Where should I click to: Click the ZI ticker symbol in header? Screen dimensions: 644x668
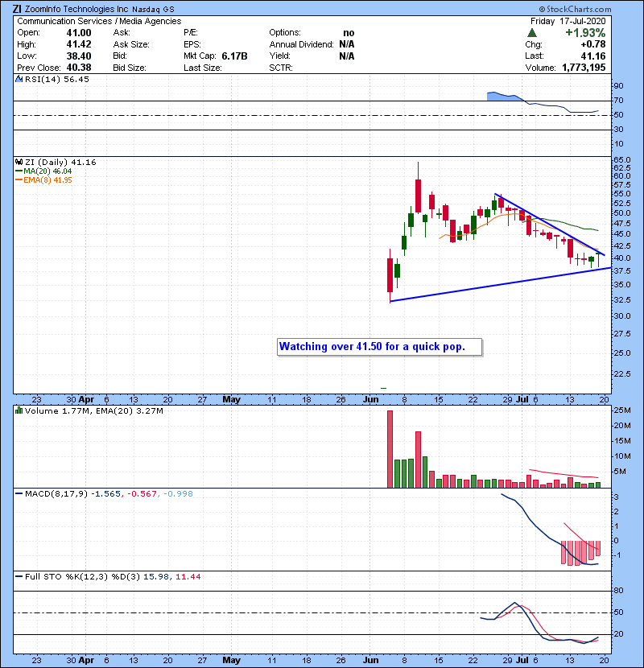[17, 9]
